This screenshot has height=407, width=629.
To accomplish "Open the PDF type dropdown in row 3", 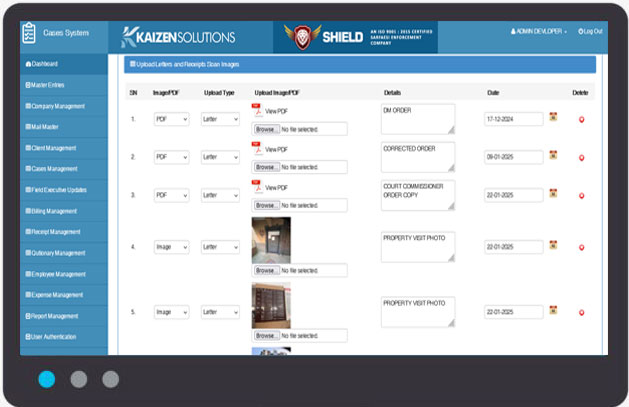I will click(x=171, y=195).
